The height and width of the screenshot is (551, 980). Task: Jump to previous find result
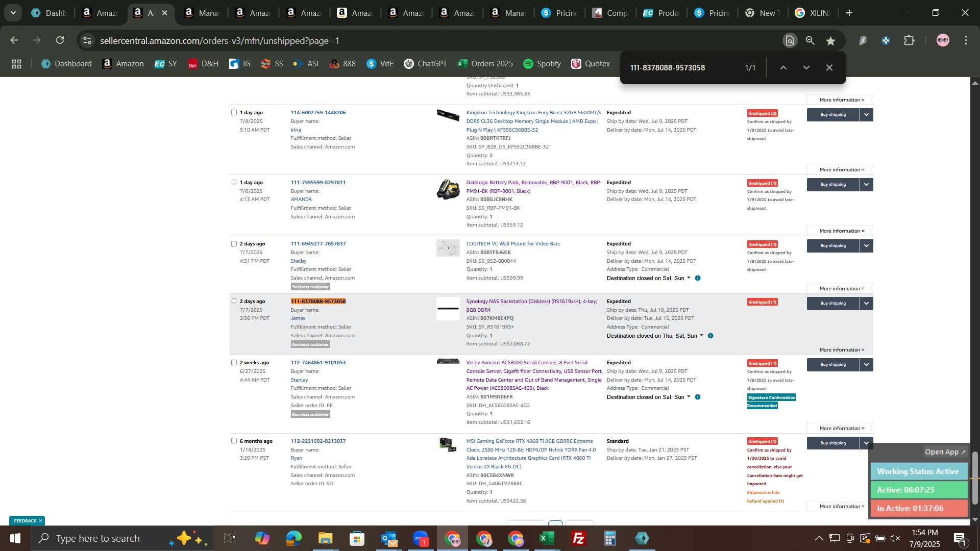(783, 67)
